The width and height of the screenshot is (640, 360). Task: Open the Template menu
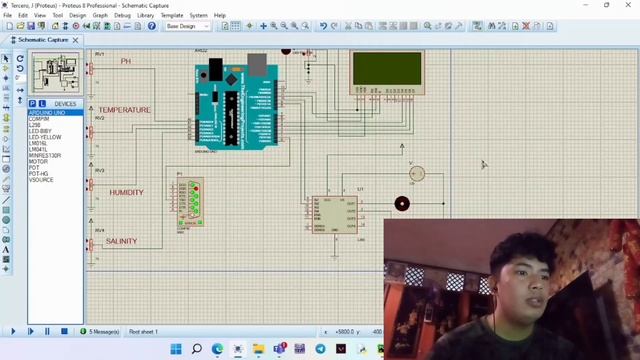(x=172, y=15)
